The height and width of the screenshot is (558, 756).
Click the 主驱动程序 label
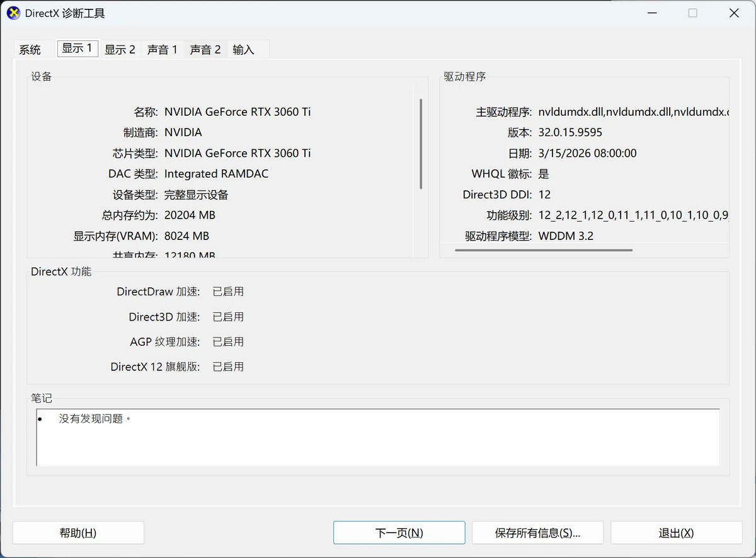click(504, 111)
